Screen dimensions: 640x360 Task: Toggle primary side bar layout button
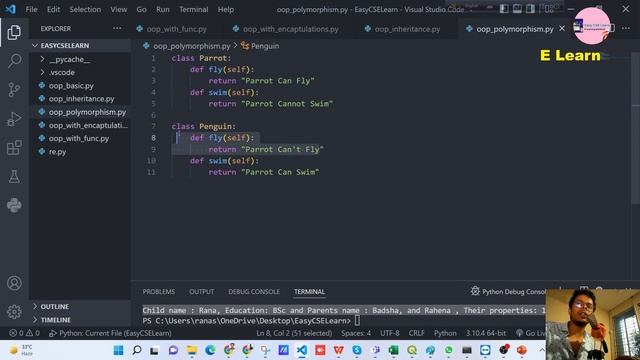(504, 9)
